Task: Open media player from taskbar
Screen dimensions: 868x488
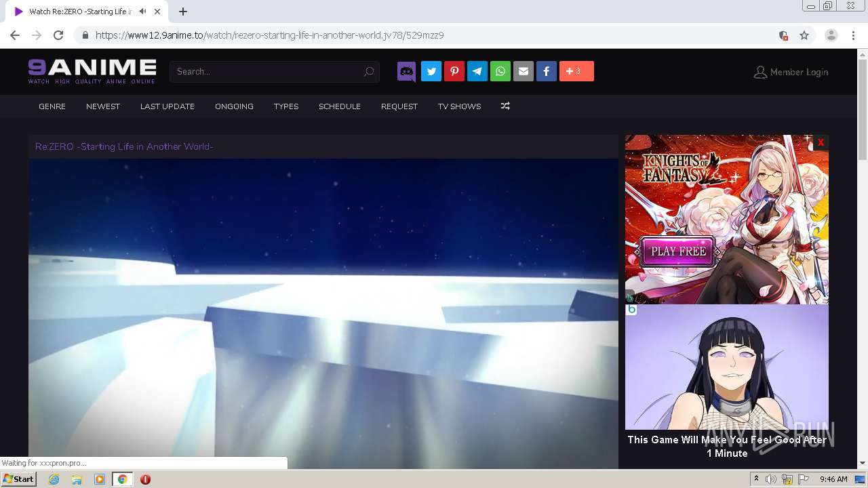Action: (100, 479)
